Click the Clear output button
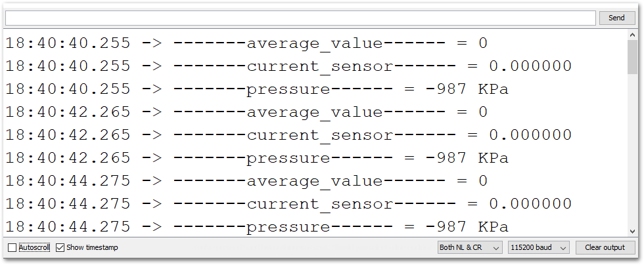Viewport: 644px width, 265px height. click(x=605, y=247)
